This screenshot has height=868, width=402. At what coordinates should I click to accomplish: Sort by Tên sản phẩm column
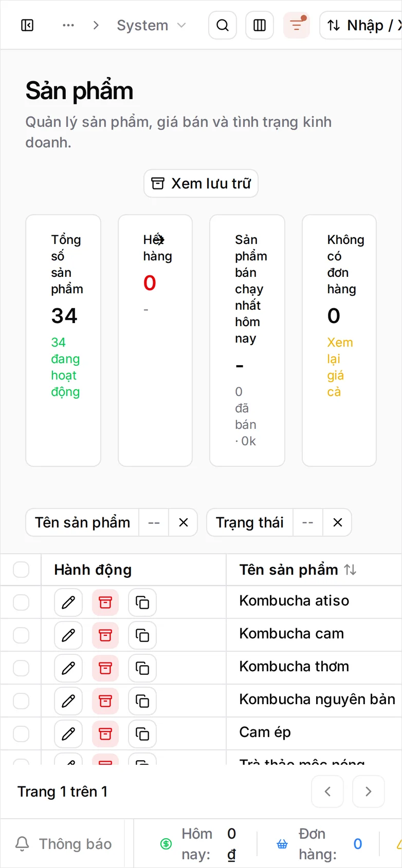tap(350, 570)
